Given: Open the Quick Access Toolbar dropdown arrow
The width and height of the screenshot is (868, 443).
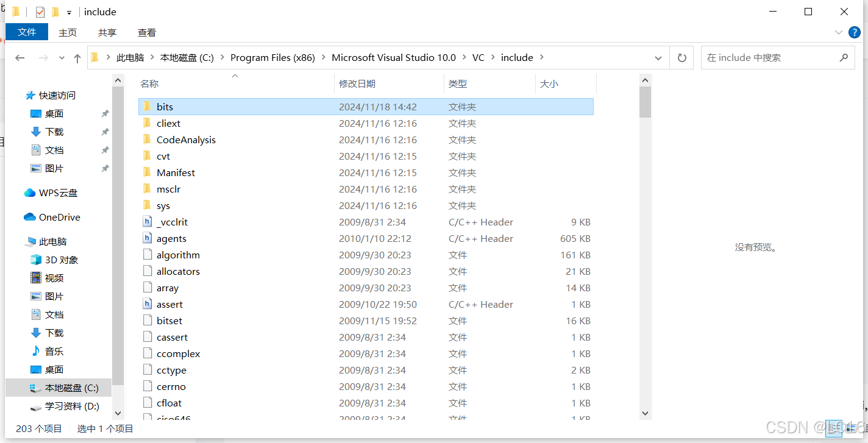Looking at the screenshot, I should point(69,12).
